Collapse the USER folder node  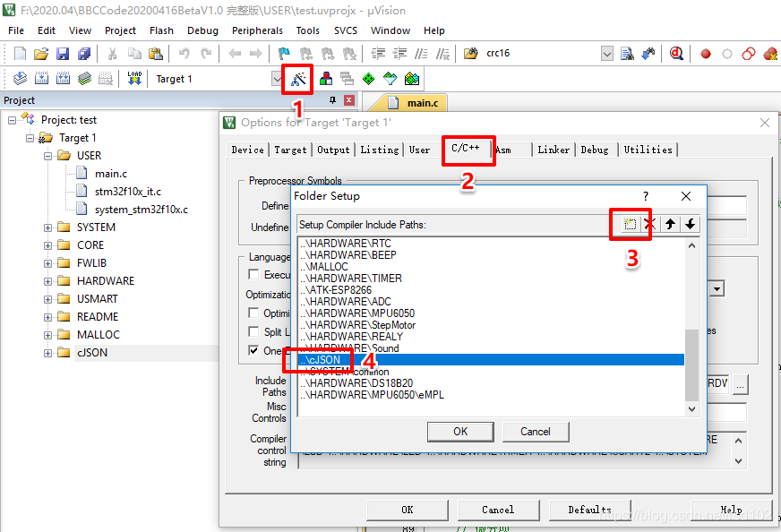[x=47, y=156]
